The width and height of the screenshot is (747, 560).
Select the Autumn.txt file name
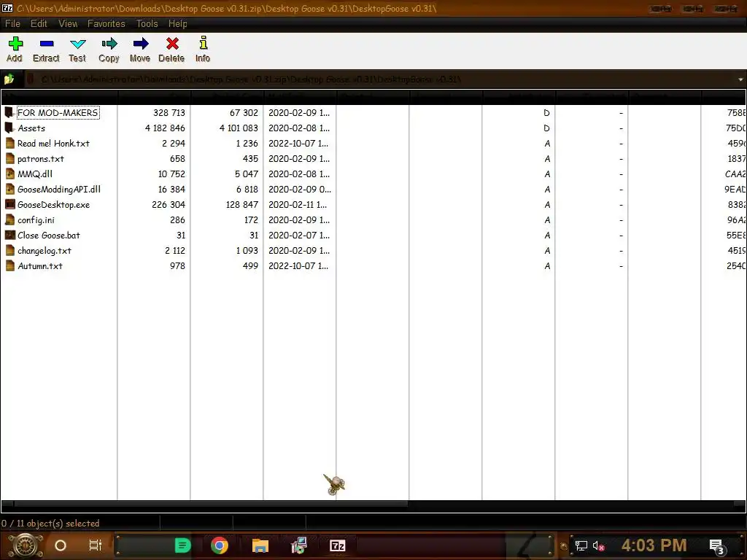[40, 265]
